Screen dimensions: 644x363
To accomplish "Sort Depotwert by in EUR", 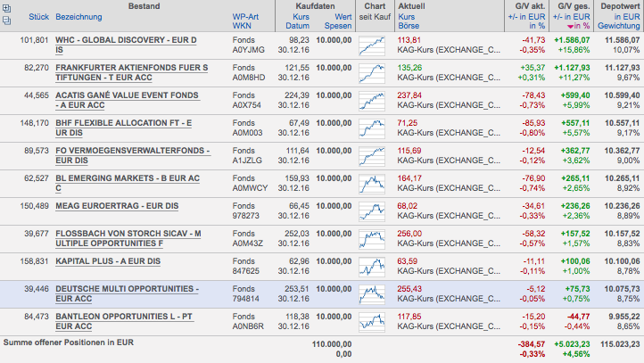I will pos(627,17).
